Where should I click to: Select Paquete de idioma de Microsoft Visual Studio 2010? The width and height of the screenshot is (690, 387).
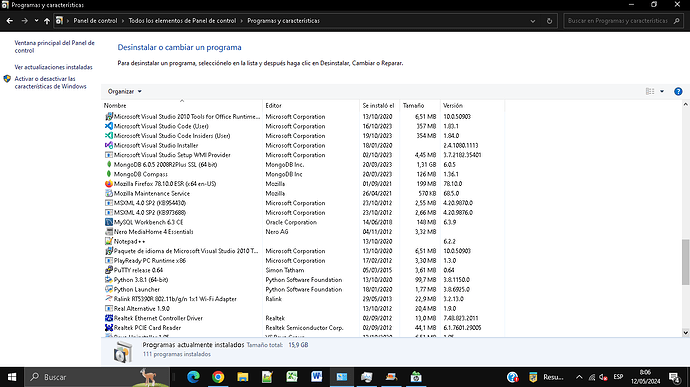click(x=304, y=251)
